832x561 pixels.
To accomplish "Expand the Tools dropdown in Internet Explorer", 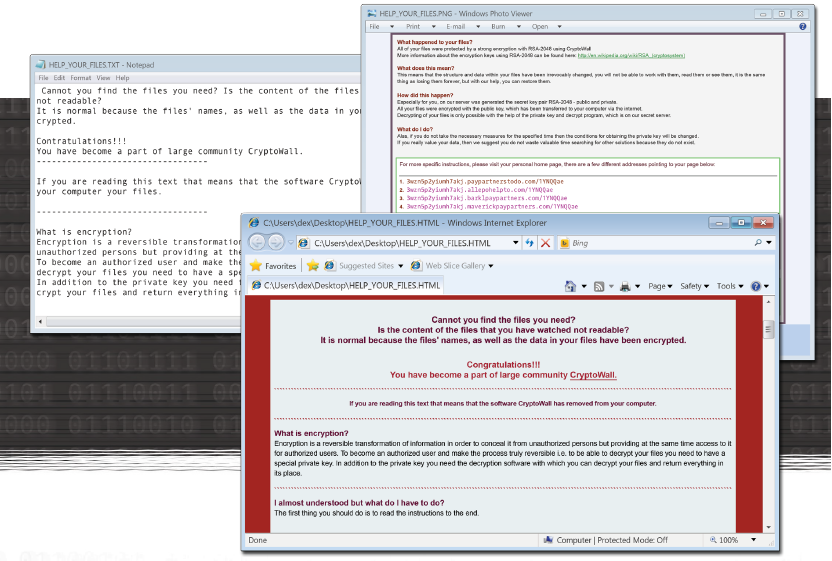I will click(729, 286).
